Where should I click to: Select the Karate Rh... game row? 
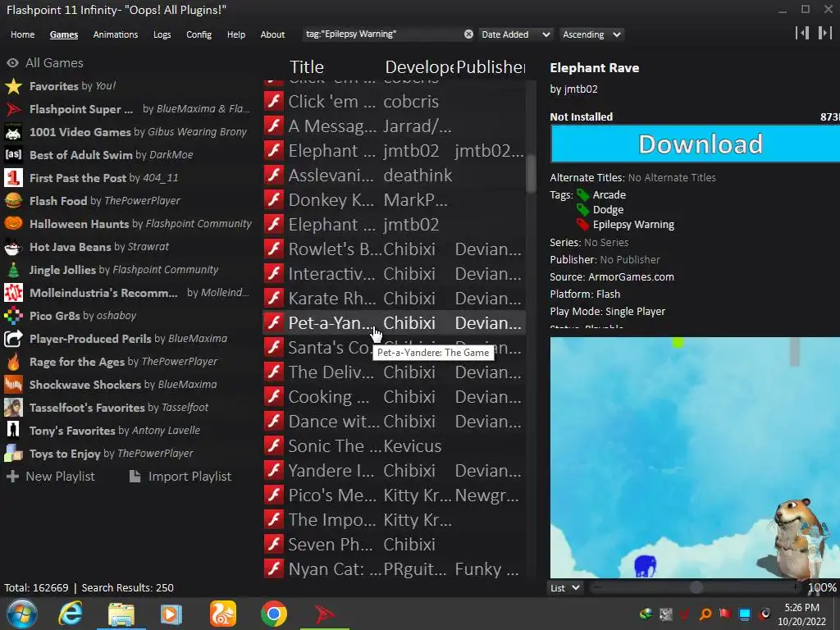click(395, 299)
